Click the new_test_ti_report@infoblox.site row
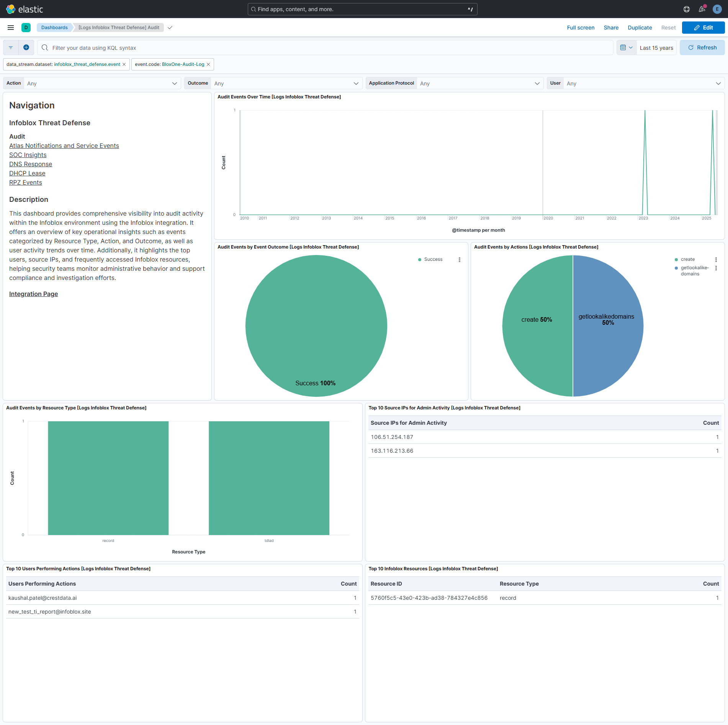Screen dimensions: 728x725 coord(182,612)
